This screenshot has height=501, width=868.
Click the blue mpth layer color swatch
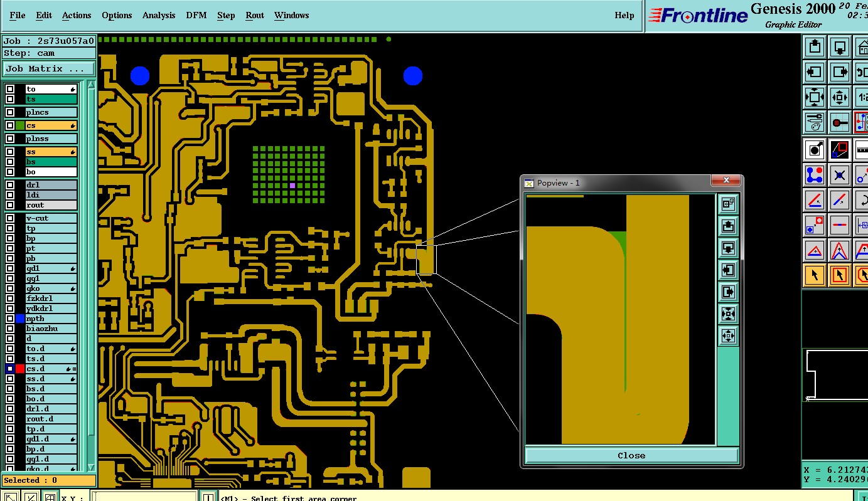point(20,319)
